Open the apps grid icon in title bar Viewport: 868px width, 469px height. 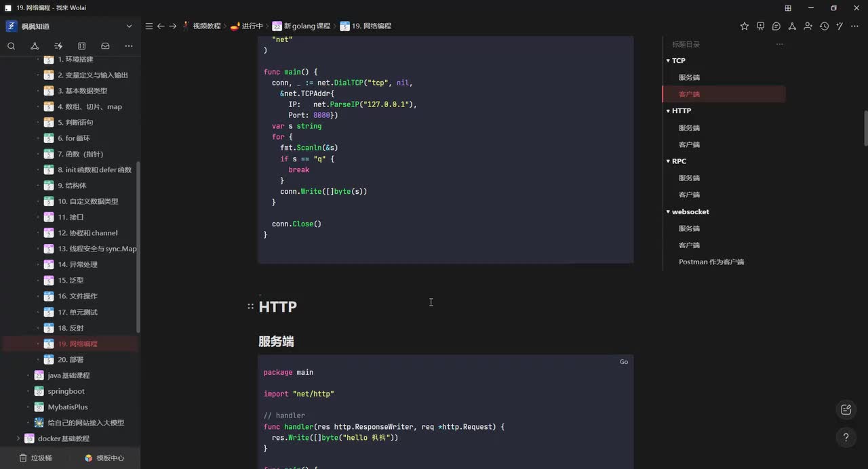[x=788, y=8]
